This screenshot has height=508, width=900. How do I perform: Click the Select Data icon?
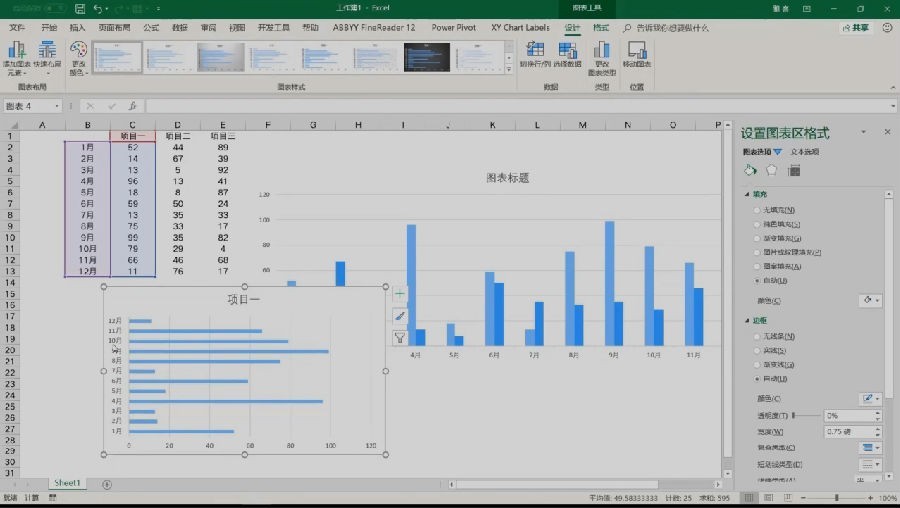tap(568, 55)
